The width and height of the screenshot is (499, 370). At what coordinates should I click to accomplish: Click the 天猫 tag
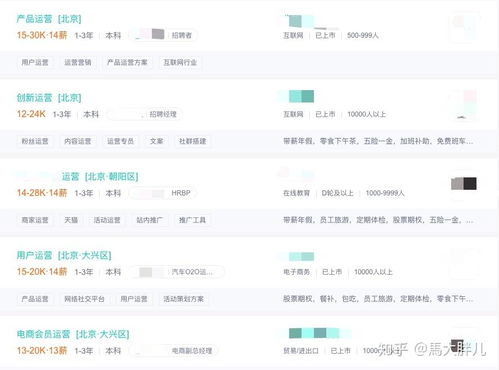(71, 220)
